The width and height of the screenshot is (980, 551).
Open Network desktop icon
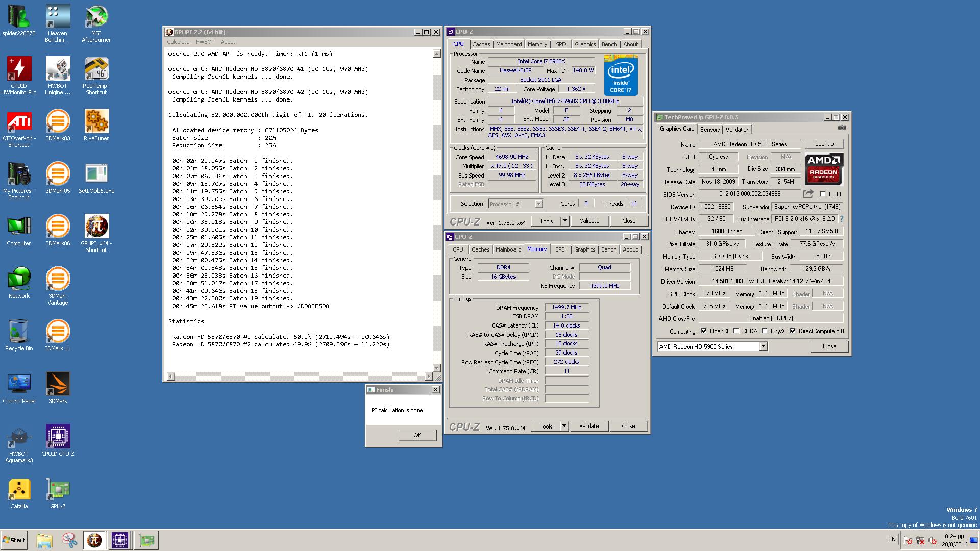[x=19, y=283]
